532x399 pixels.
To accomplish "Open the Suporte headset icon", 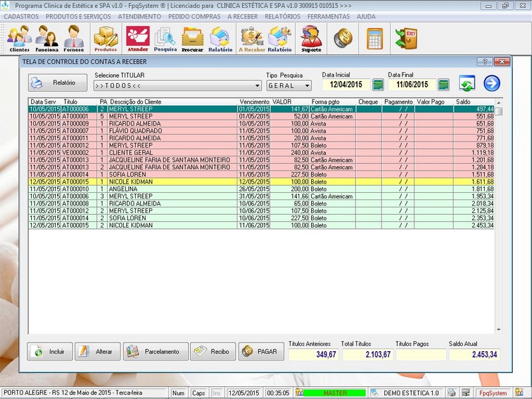I will tap(311, 39).
